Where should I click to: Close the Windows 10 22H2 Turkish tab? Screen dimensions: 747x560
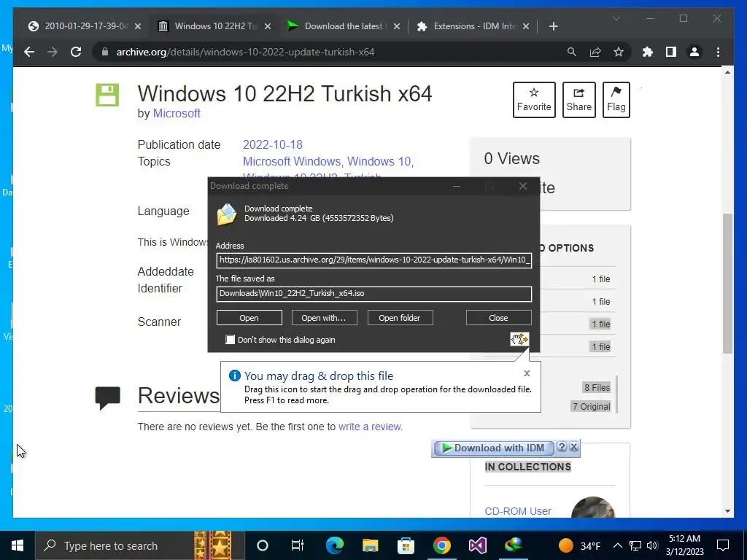268,26
